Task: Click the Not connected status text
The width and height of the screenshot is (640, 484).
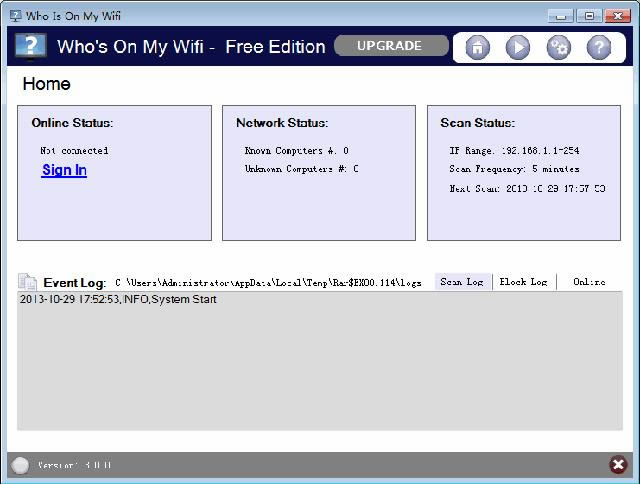Action: 74,151
